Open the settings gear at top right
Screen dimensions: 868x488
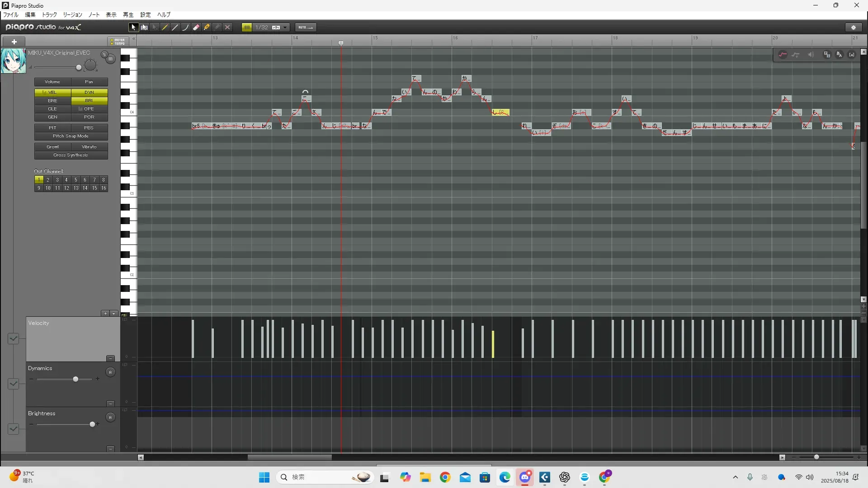854,28
